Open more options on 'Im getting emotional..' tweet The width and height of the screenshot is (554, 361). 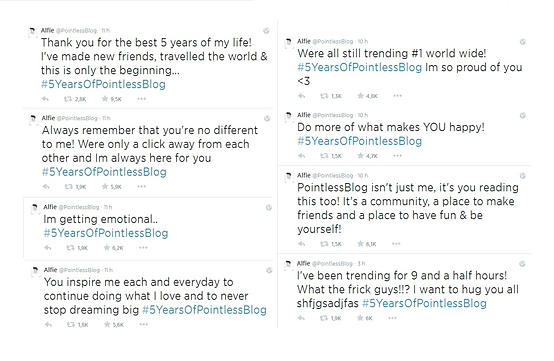pos(143,248)
